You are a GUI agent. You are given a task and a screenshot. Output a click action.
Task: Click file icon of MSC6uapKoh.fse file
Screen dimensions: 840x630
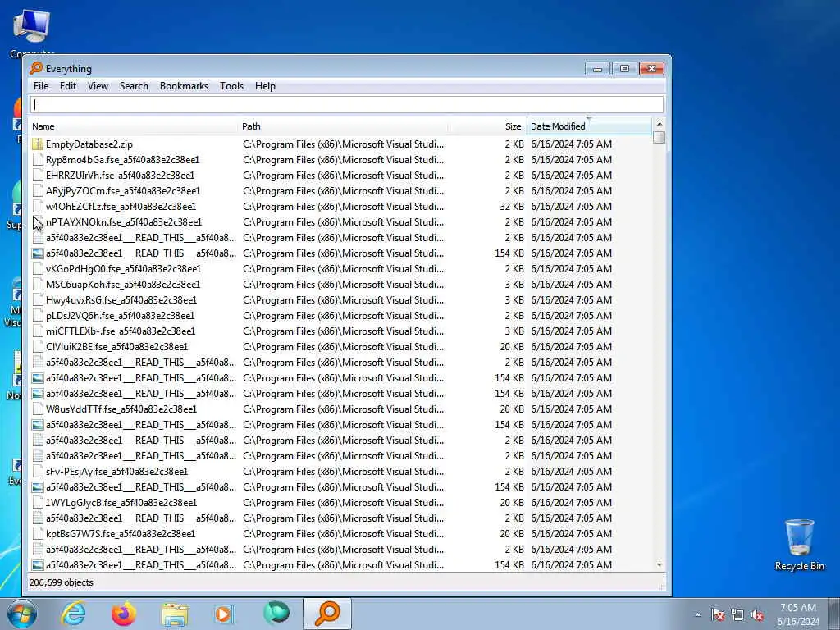pyautogui.click(x=38, y=285)
